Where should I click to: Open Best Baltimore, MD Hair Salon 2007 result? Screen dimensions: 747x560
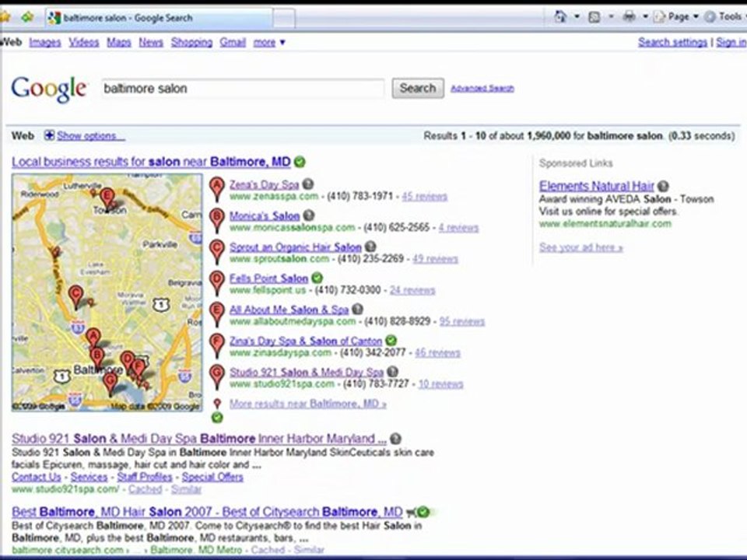tap(207, 512)
